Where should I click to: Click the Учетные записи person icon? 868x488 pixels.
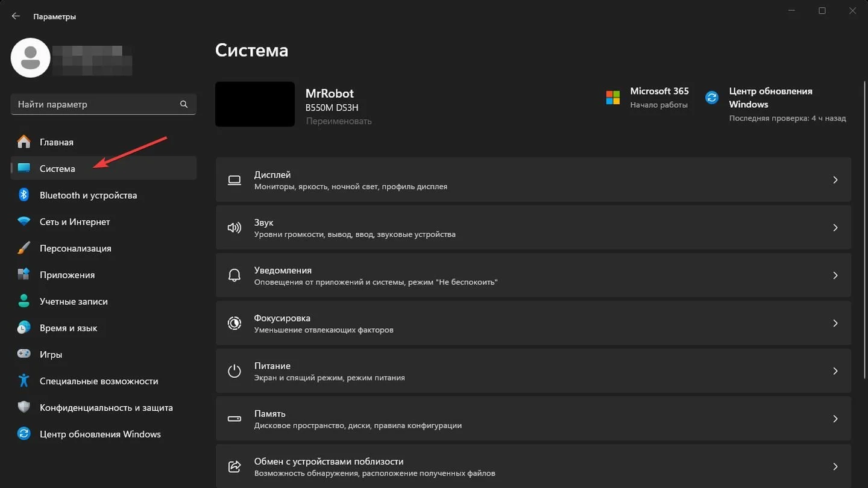click(x=24, y=301)
